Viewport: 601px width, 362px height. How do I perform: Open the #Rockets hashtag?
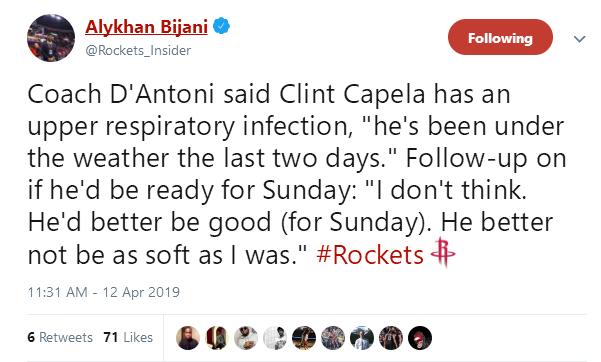(x=370, y=255)
